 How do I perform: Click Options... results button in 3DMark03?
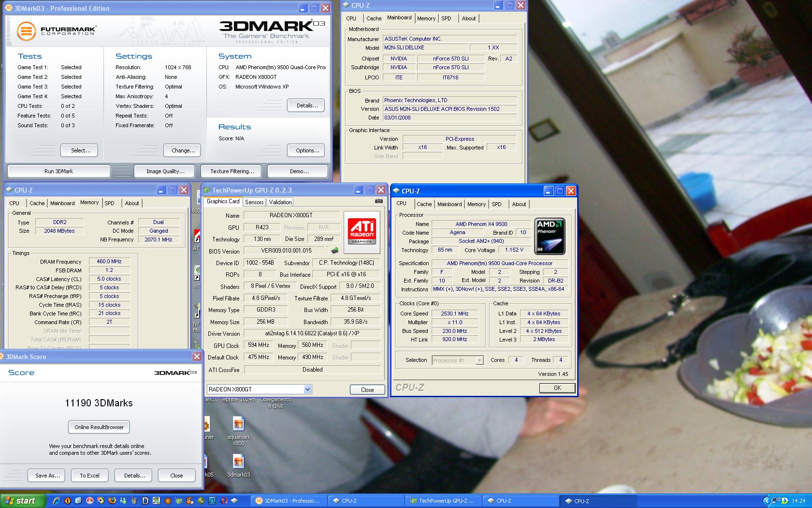(x=306, y=150)
